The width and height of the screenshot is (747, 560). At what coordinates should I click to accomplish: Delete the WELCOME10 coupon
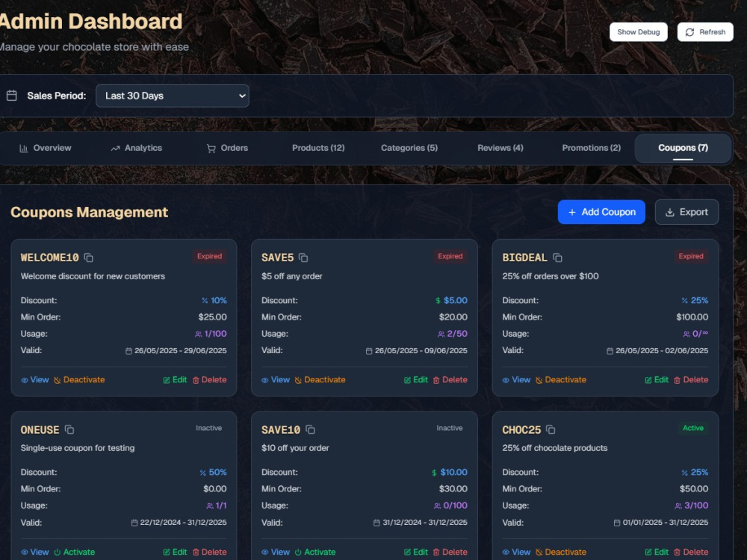pyautogui.click(x=209, y=380)
